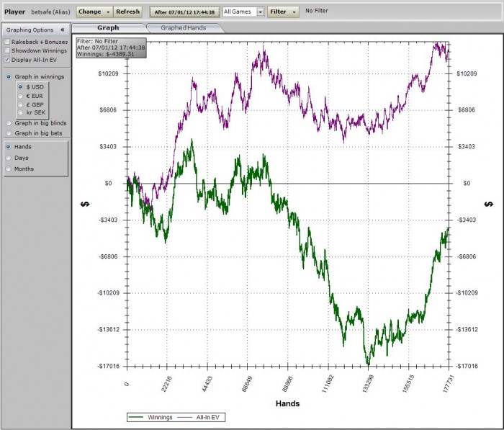Select Hands x-axis option
This screenshot has height=430, width=504.
click(x=9, y=147)
